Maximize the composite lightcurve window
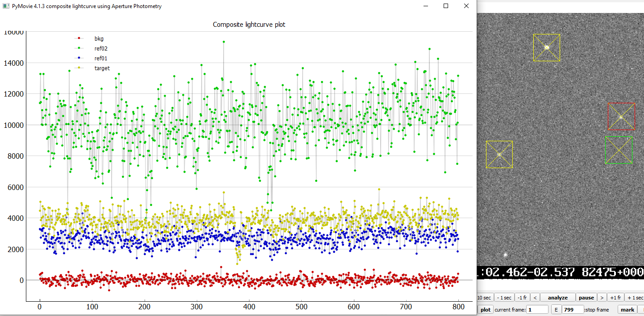The height and width of the screenshot is (316, 644). 445,6
